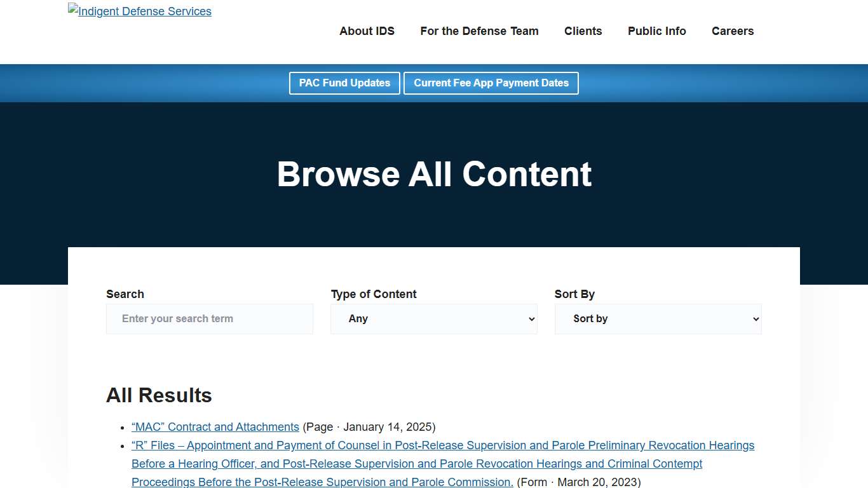
Task: Click the PAC Fund Updates button
Action: click(x=344, y=83)
